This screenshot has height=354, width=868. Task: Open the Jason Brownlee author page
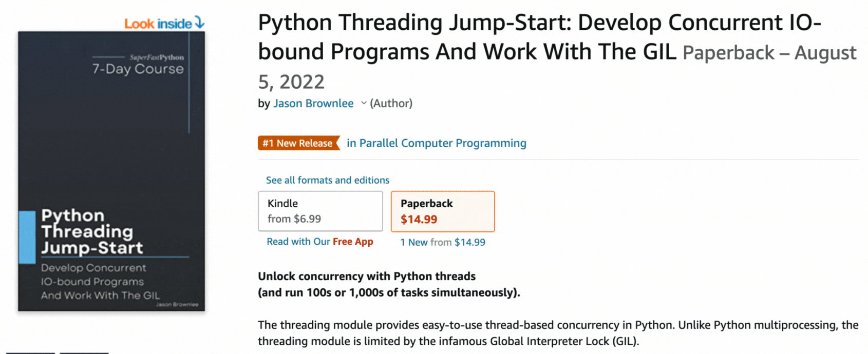[313, 103]
